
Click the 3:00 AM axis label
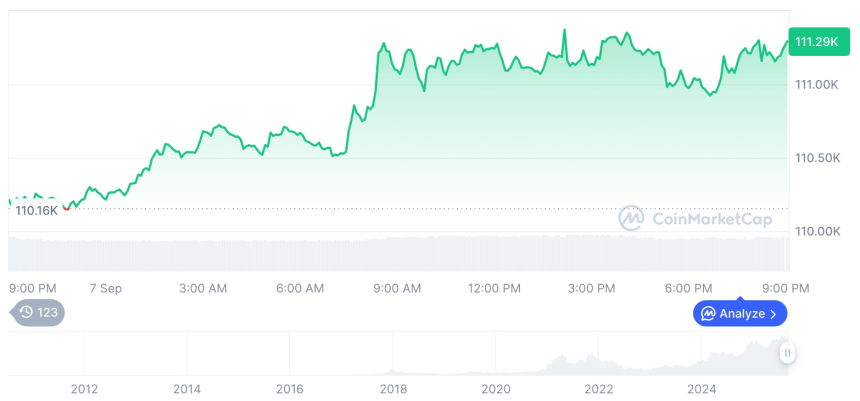(x=203, y=288)
